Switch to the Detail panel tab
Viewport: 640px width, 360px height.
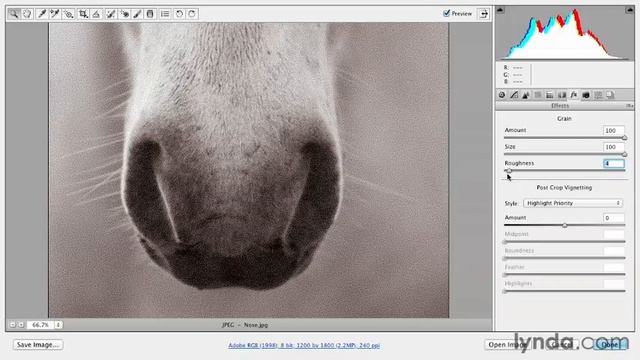(526, 95)
